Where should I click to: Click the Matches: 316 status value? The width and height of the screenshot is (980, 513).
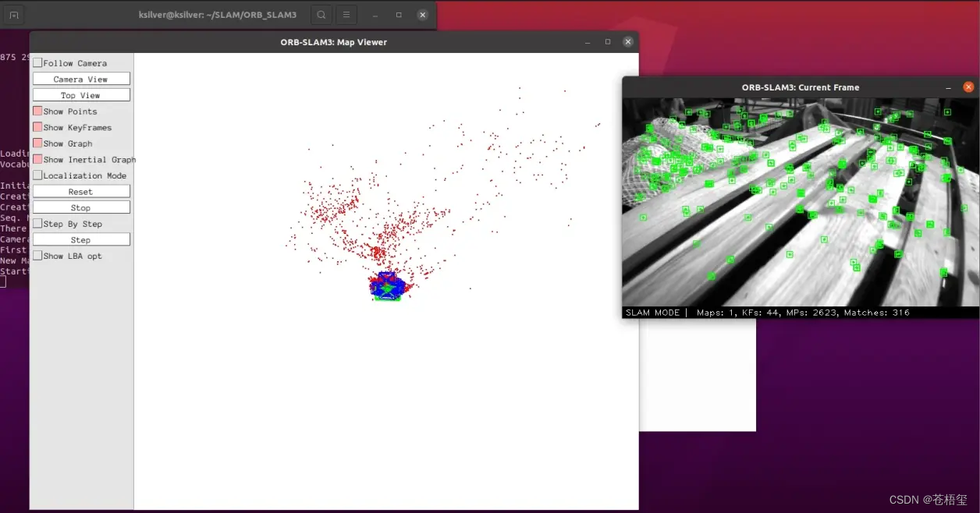(x=876, y=313)
